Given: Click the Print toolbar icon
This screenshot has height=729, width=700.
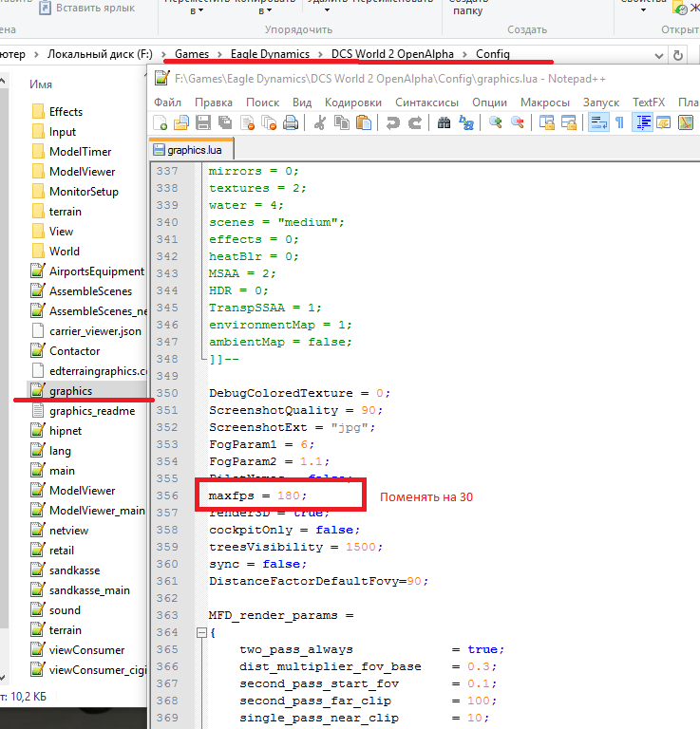Looking at the screenshot, I should [291, 122].
